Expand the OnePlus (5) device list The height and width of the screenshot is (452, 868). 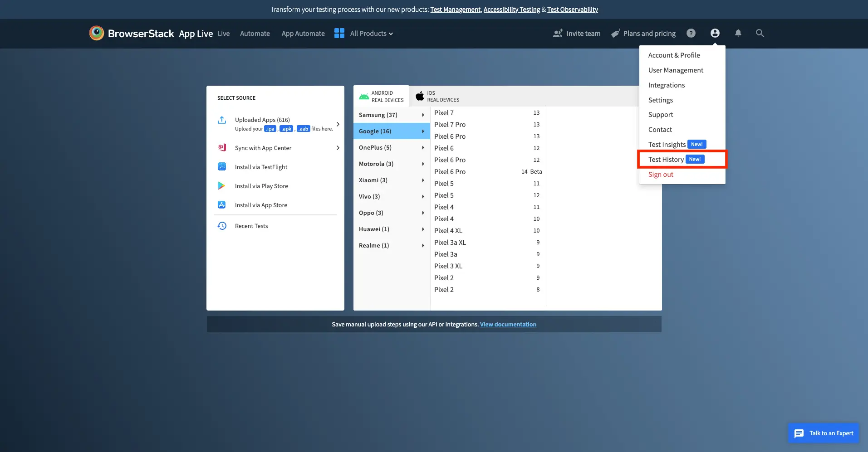[x=391, y=148]
